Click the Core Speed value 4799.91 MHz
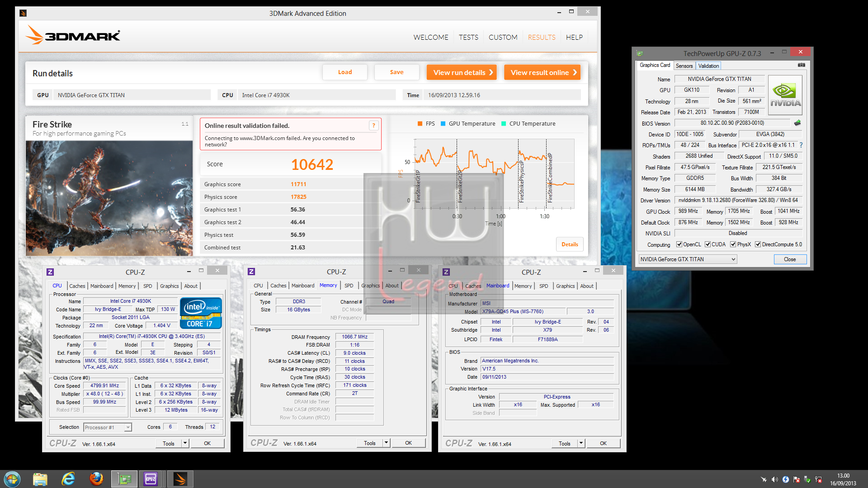The image size is (868, 488). tap(104, 386)
